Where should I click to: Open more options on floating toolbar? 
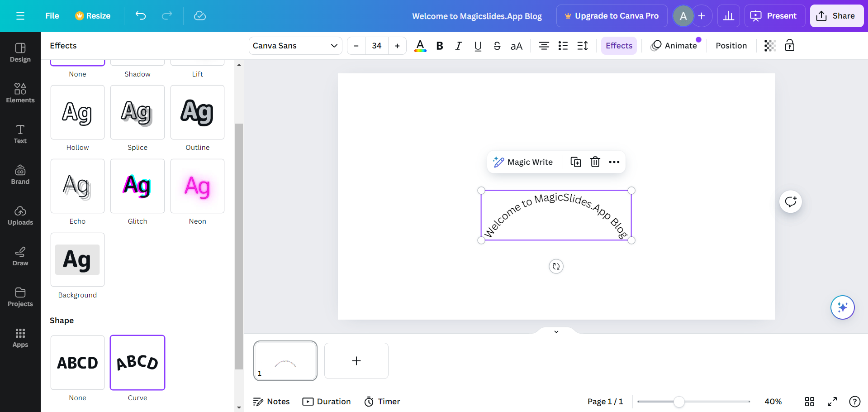point(614,162)
